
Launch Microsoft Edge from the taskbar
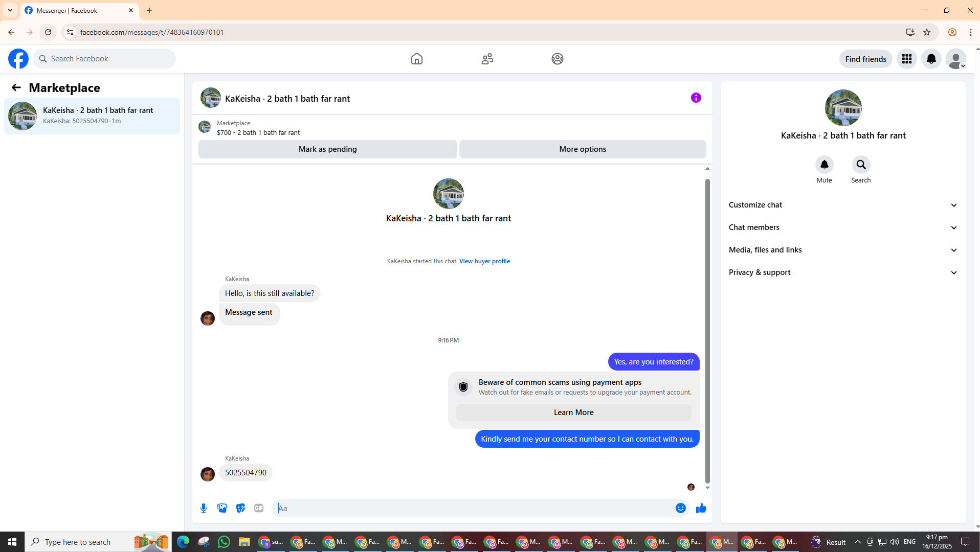pyautogui.click(x=183, y=542)
